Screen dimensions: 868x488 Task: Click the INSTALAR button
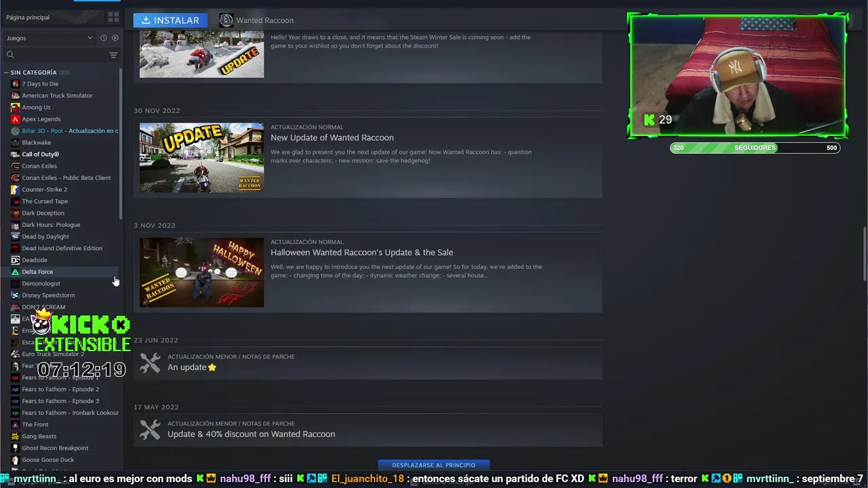170,20
